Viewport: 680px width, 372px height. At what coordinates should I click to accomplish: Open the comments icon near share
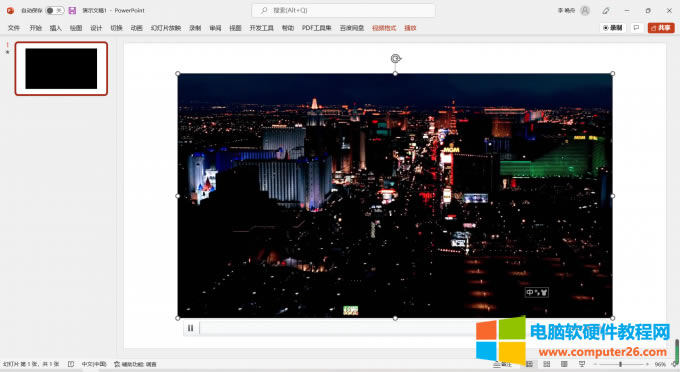click(x=636, y=28)
